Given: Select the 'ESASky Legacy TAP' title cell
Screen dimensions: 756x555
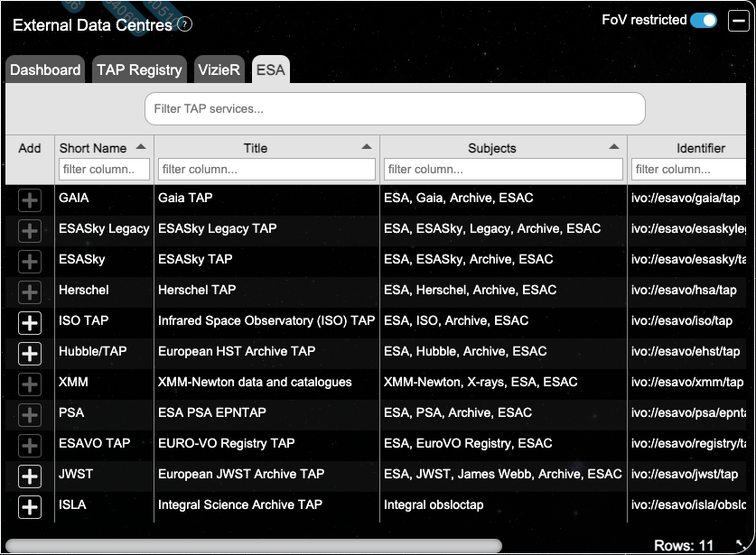Looking at the screenshot, I should (x=266, y=228).
